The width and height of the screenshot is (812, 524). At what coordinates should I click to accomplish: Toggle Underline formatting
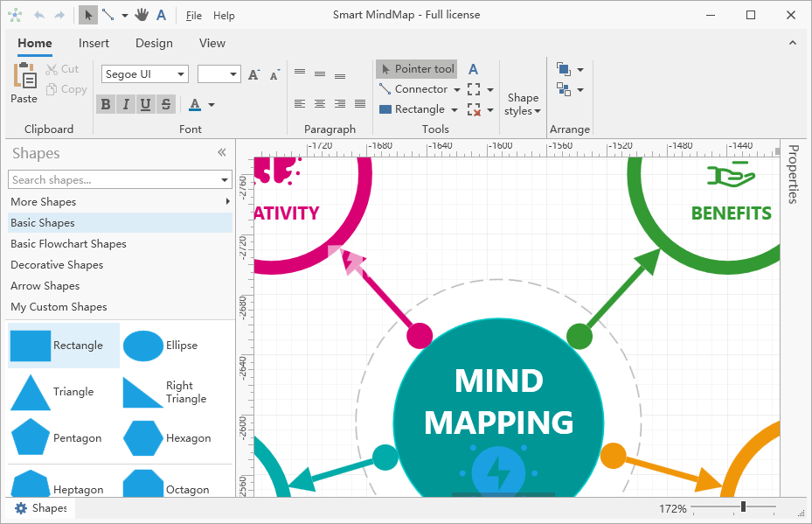tap(145, 104)
